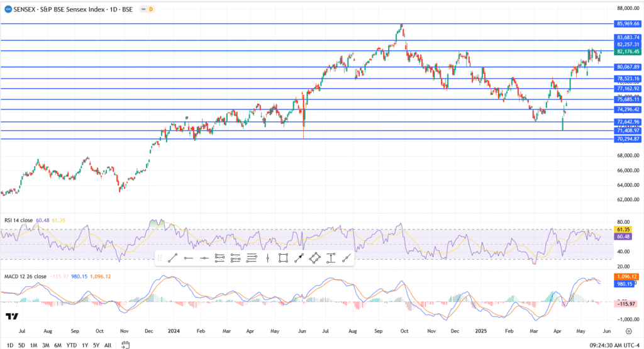Screen dimensions: 644x349
Task: Set time range to 1D
Action: click(10, 345)
